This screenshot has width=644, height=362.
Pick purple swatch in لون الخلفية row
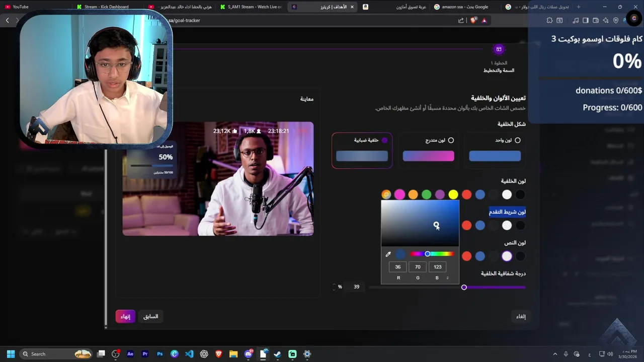(440, 195)
